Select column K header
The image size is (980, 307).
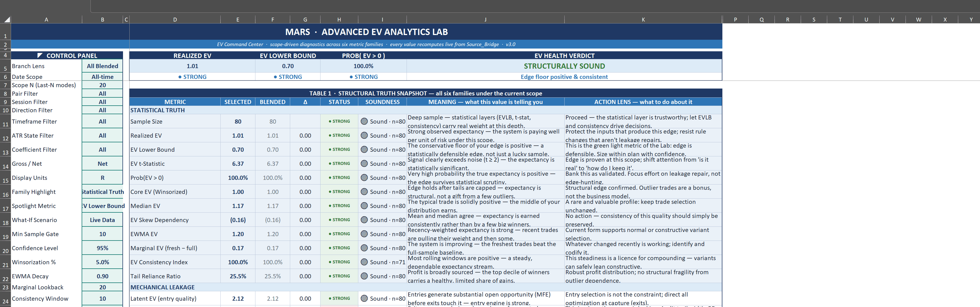coord(643,20)
